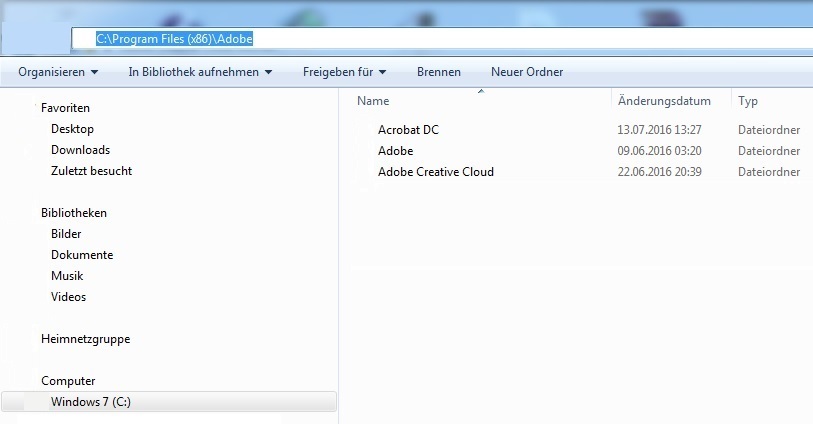Click the address bar path field
Image resolution: width=813 pixels, height=424 pixels.
tap(442, 39)
